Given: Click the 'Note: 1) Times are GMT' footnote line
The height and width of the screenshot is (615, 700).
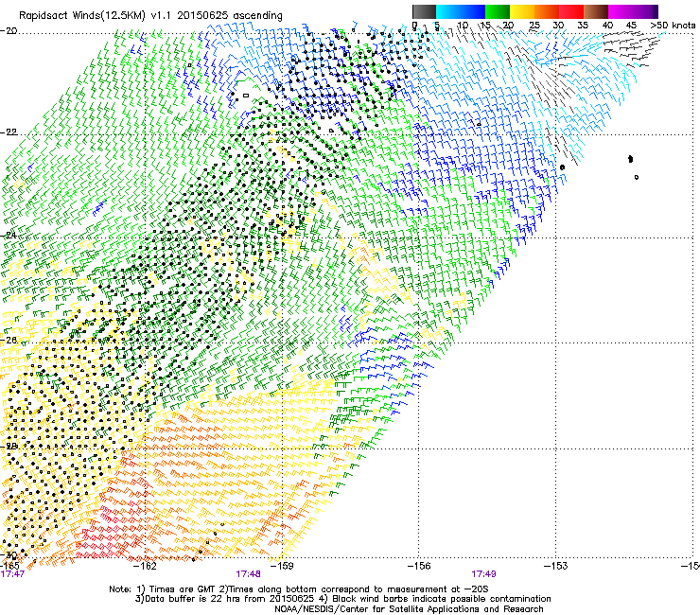Looking at the screenshot, I should point(299,589).
